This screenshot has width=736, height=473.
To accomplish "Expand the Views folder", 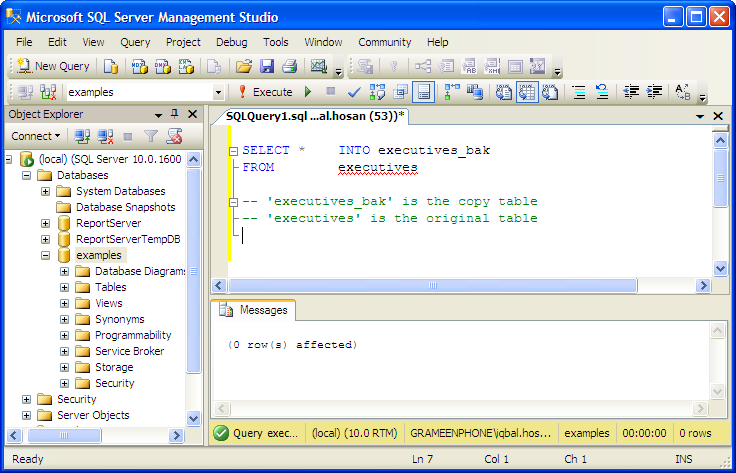I will 64,303.
